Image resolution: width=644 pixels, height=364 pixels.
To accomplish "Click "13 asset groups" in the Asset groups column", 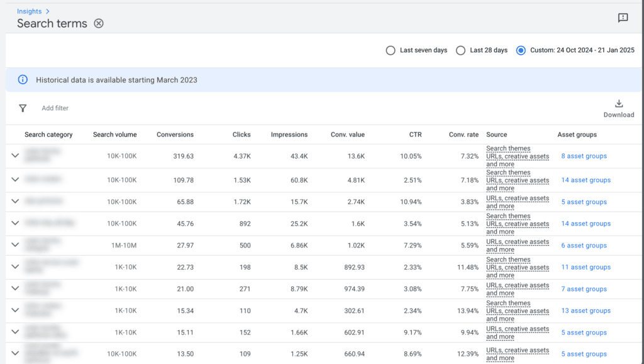I will (586, 310).
